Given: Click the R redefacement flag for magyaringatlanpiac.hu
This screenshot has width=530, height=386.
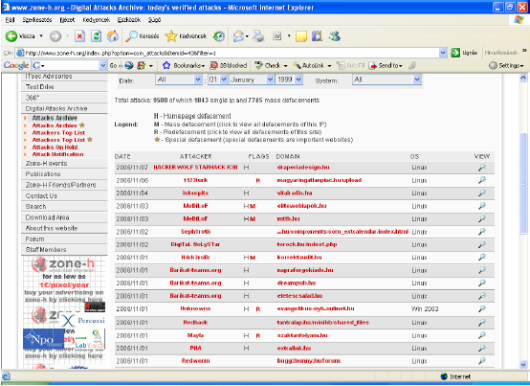Looking at the screenshot, I should [258, 180].
